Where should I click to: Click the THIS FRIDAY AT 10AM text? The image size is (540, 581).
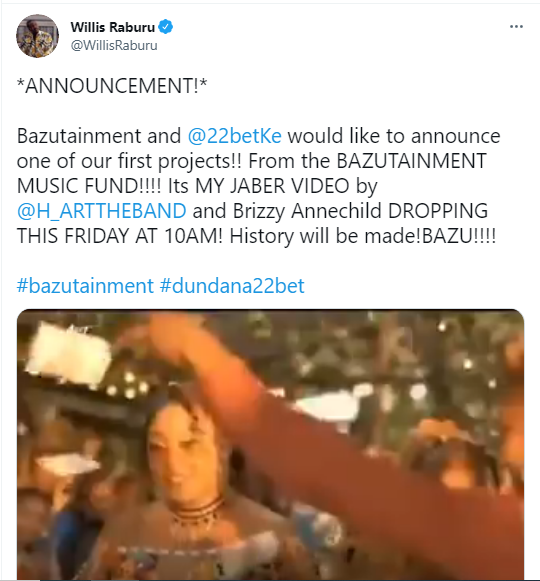(x=120, y=236)
